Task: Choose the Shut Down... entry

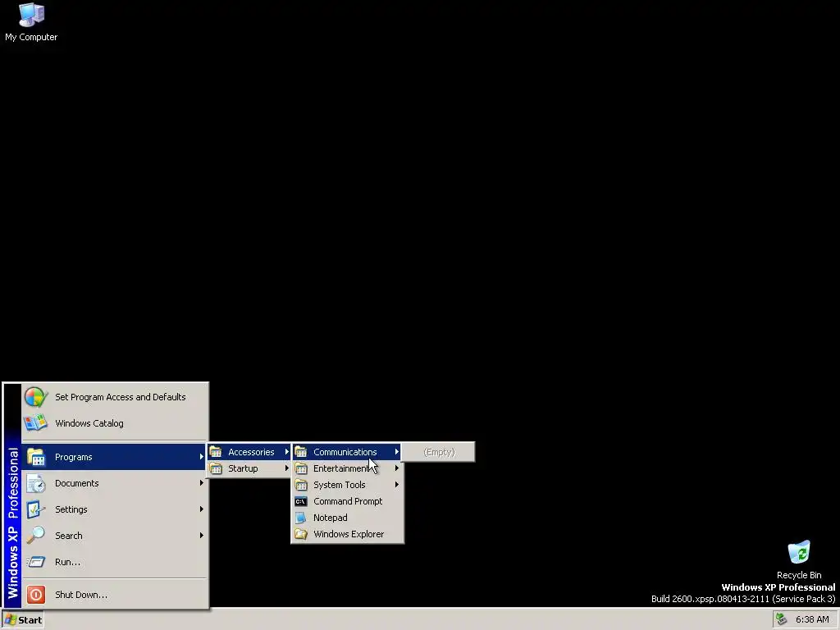Action: point(81,595)
